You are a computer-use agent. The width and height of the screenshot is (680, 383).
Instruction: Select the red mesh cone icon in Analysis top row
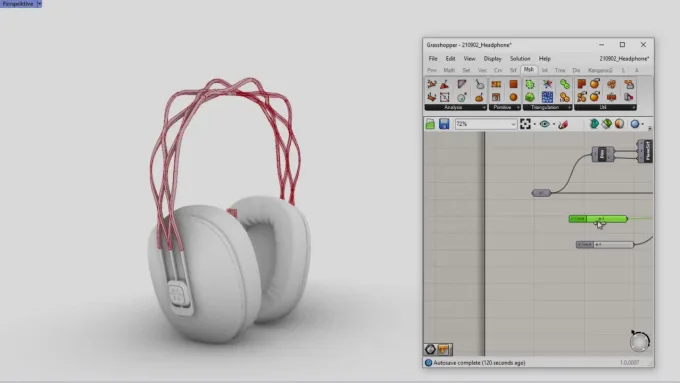click(x=445, y=84)
